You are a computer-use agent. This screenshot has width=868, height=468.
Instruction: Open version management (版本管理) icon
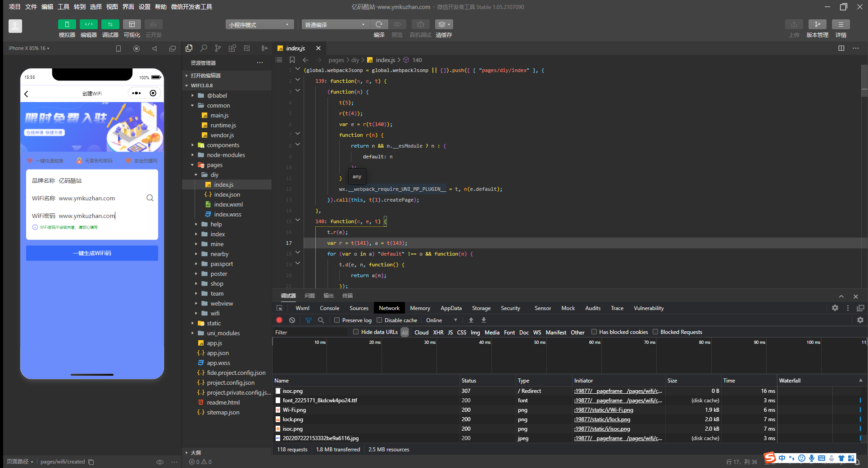click(817, 24)
